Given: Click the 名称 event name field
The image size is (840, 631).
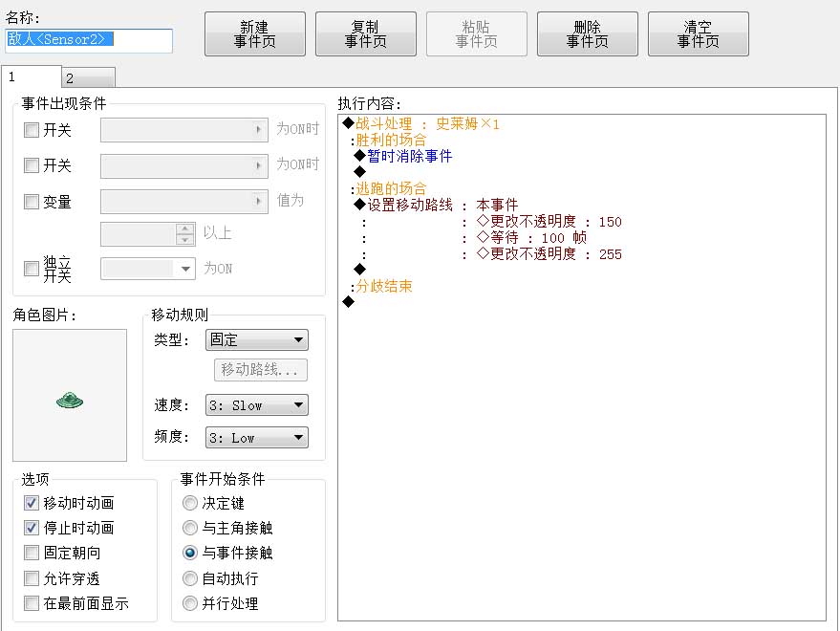Looking at the screenshot, I should click(89, 40).
